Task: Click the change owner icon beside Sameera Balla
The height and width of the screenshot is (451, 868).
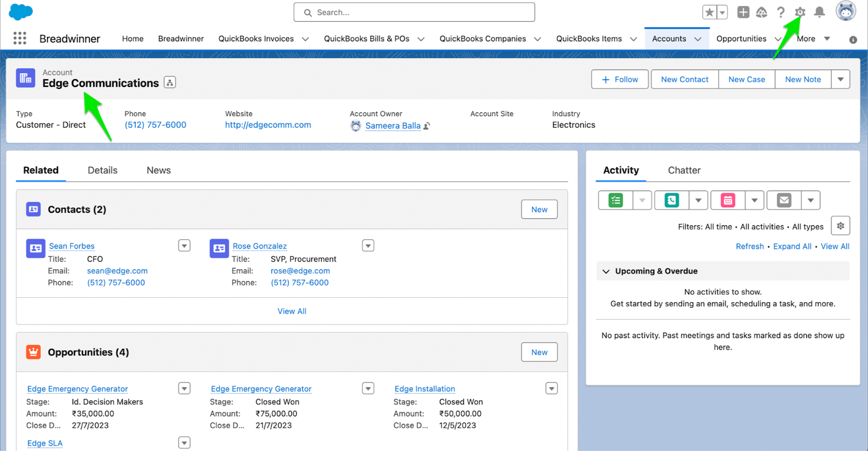Action: 427,126
